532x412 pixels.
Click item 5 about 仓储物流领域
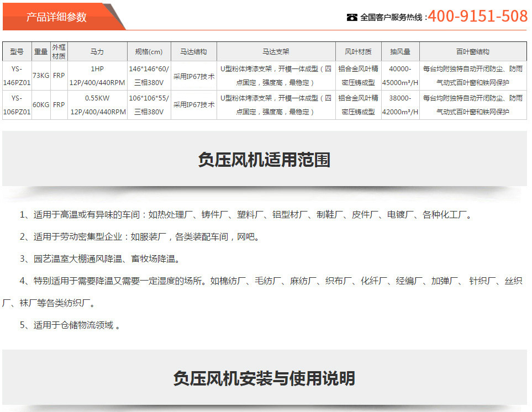[70, 325]
